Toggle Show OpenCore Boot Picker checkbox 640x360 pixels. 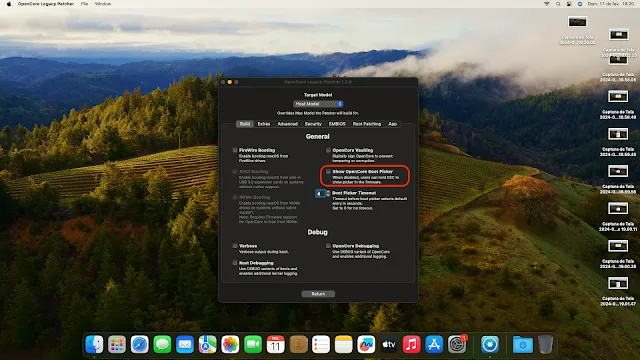coord(328,172)
